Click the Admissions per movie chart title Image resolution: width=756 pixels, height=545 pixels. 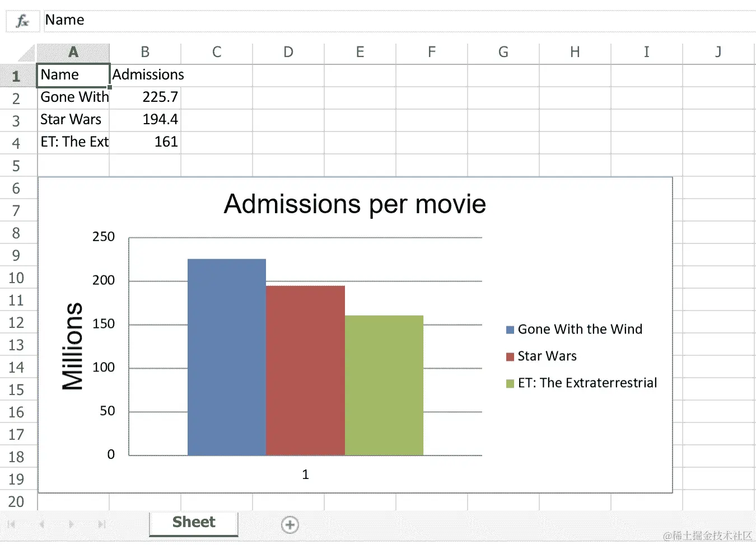tap(355, 204)
